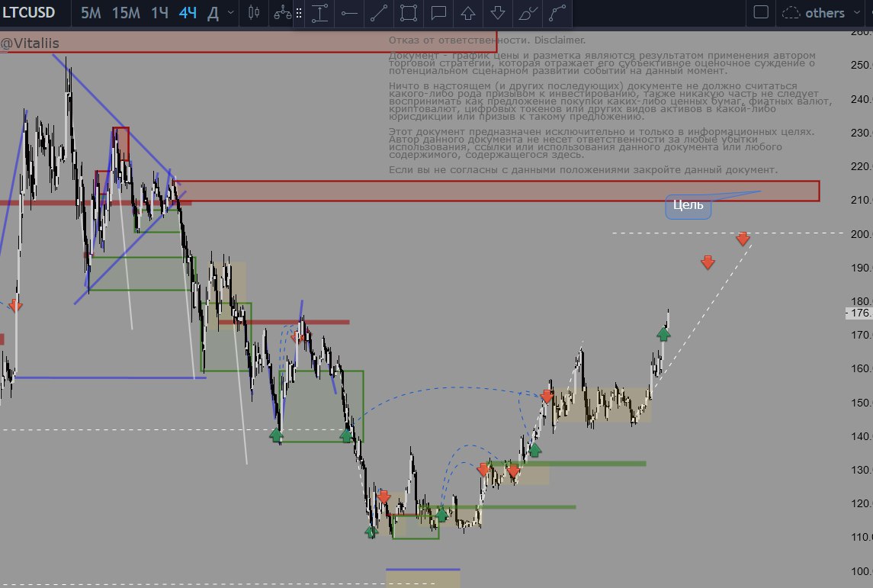Select the callout comment tool

(438, 13)
